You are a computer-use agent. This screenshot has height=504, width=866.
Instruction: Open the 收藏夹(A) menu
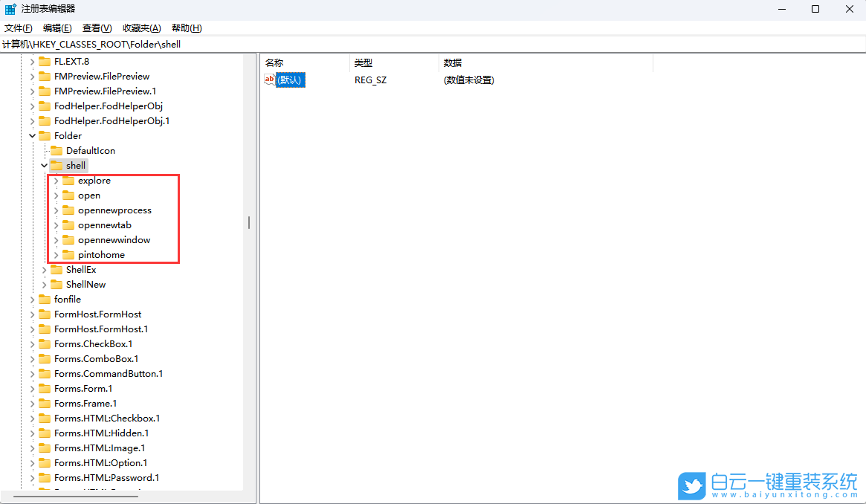coord(141,28)
